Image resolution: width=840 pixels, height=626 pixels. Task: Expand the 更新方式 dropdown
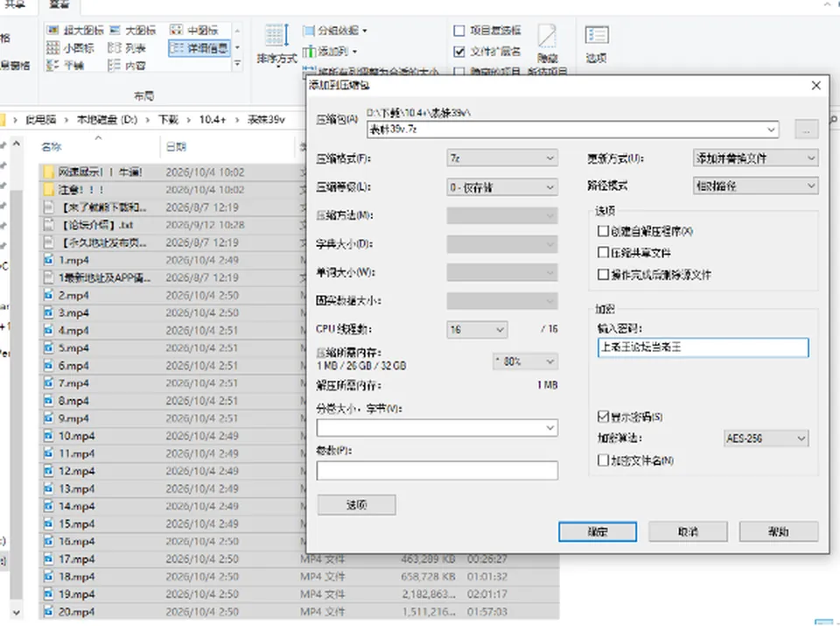coord(755,158)
